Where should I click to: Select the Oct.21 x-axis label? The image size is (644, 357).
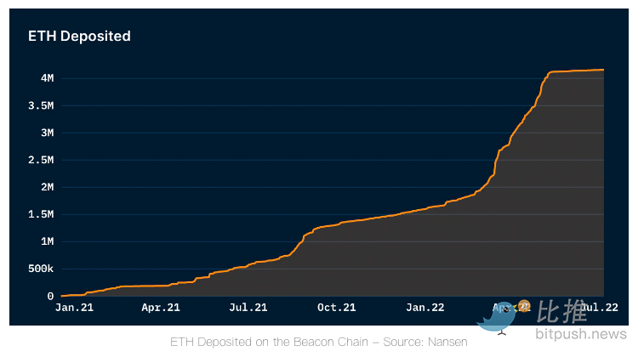tap(336, 308)
